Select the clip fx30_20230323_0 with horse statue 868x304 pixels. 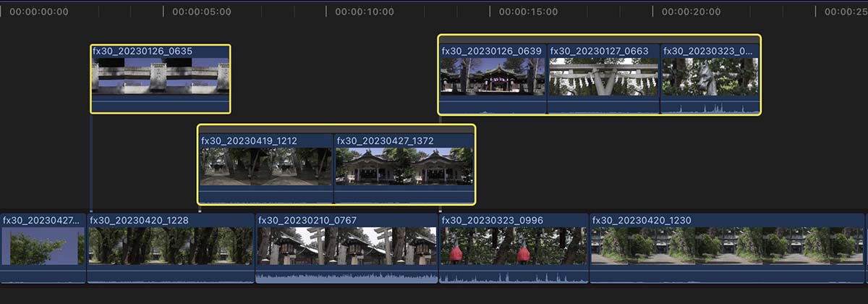(x=710, y=79)
